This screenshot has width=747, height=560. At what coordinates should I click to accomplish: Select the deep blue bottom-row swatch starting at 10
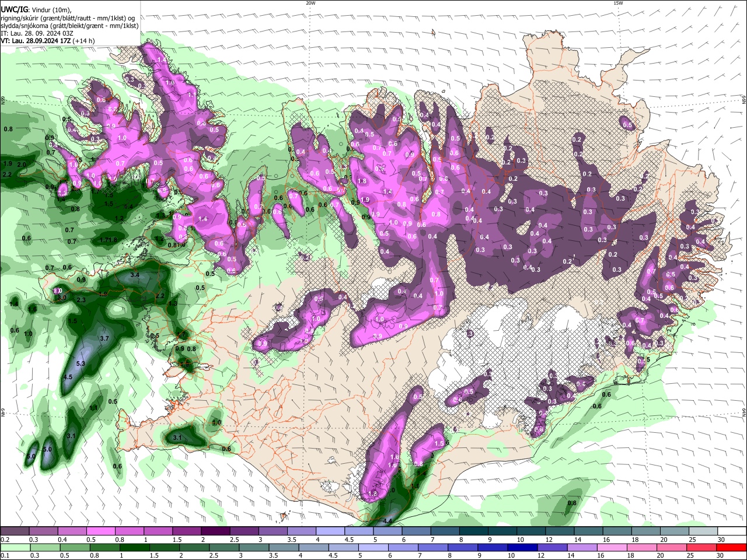(x=521, y=547)
